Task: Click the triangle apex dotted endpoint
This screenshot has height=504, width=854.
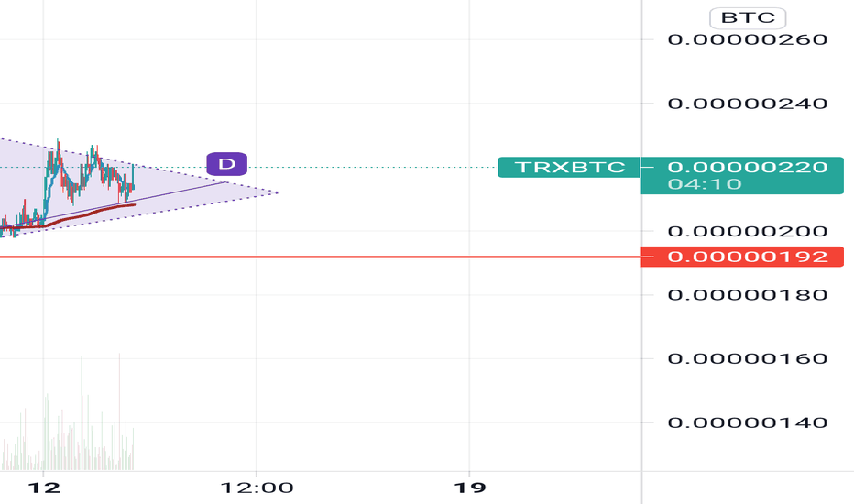Action: pos(278,192)
